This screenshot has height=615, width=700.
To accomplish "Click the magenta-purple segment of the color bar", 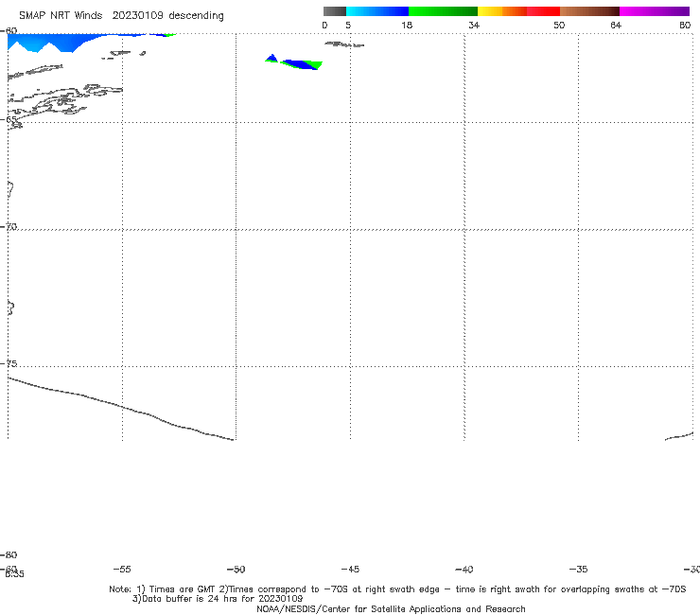I will [x=655, y=11].
